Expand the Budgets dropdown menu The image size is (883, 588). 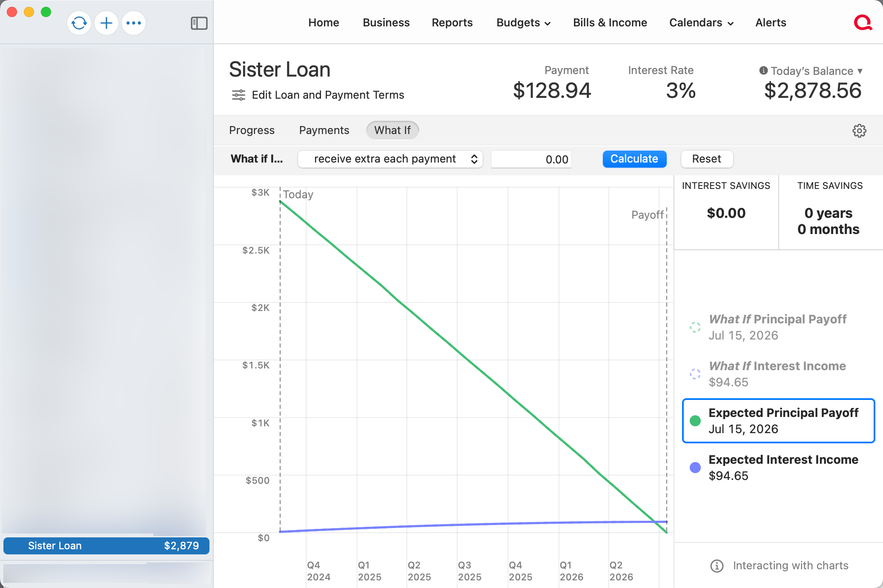click(523, 23)
